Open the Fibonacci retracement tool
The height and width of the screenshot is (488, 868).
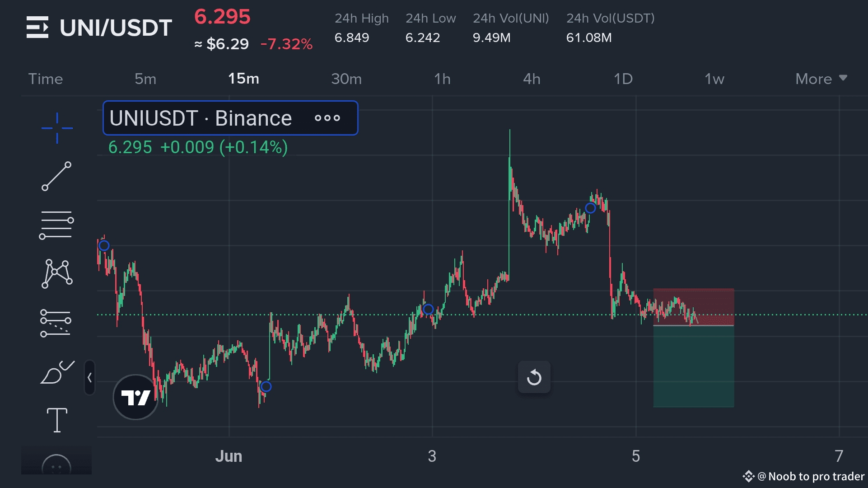[56, 225]
